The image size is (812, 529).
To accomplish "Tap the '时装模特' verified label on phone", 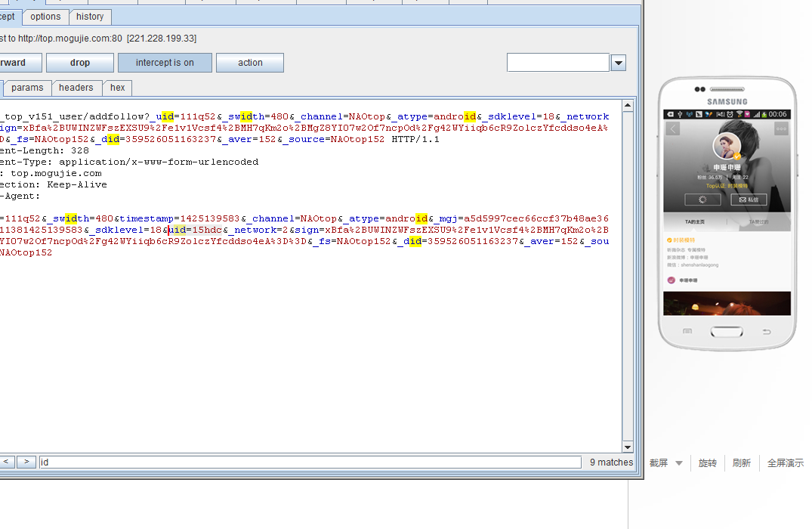I will click(x=681, y=240).
